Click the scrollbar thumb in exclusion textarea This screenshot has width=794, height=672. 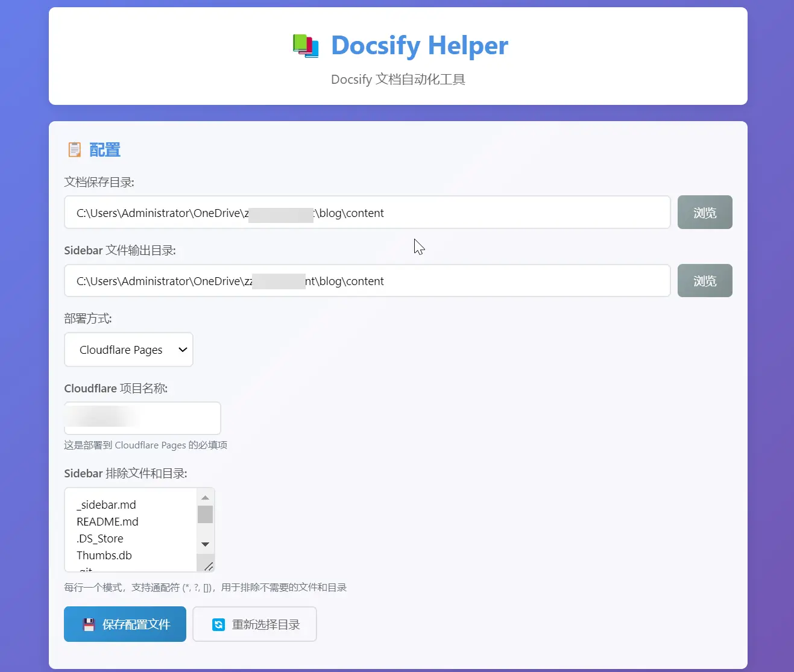[x=205, y=514]
